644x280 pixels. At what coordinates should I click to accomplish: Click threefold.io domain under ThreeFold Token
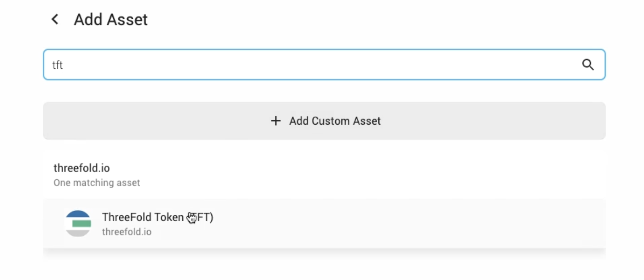[127, 232]
